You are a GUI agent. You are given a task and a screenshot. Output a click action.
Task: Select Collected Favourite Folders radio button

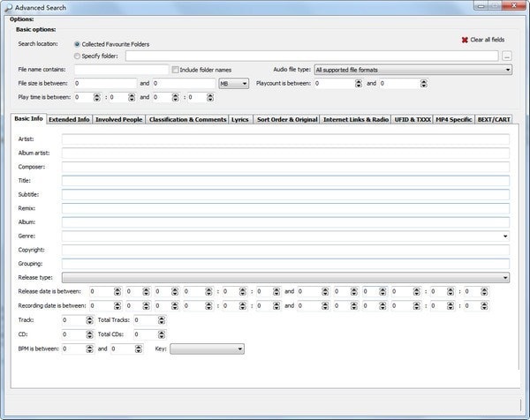[x=78, y=43]
